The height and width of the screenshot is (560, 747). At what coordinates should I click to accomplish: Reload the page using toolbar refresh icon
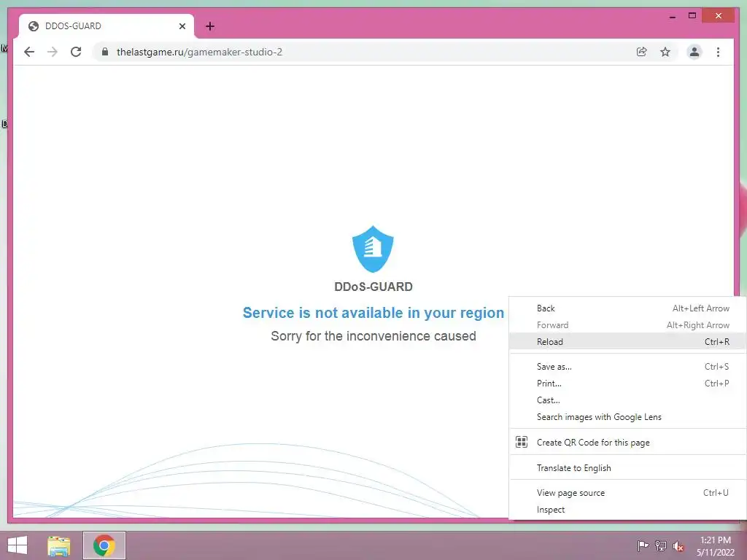pyautogui.click(x=76, y=52)
